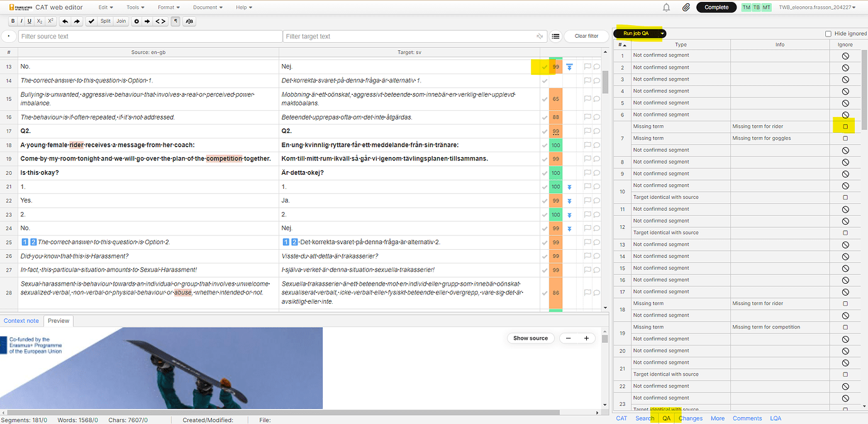
Task: Toggle Hide ignored checkbox
Action: coord(828,34)
